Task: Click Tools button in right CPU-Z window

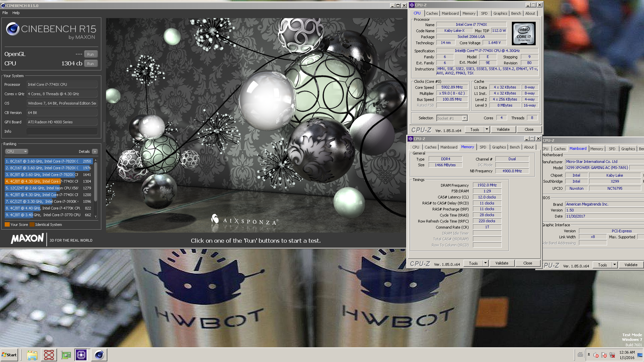Action: pos(602,265)
